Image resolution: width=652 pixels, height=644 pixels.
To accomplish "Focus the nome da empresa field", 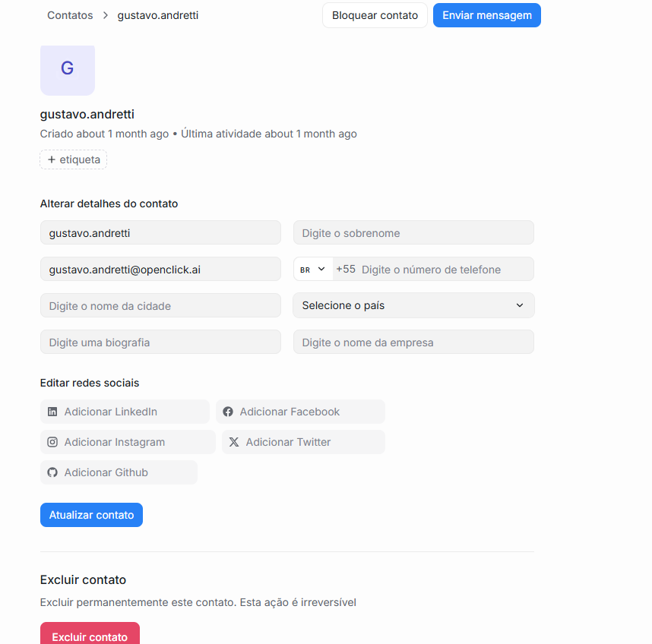I will coord(413,343).
